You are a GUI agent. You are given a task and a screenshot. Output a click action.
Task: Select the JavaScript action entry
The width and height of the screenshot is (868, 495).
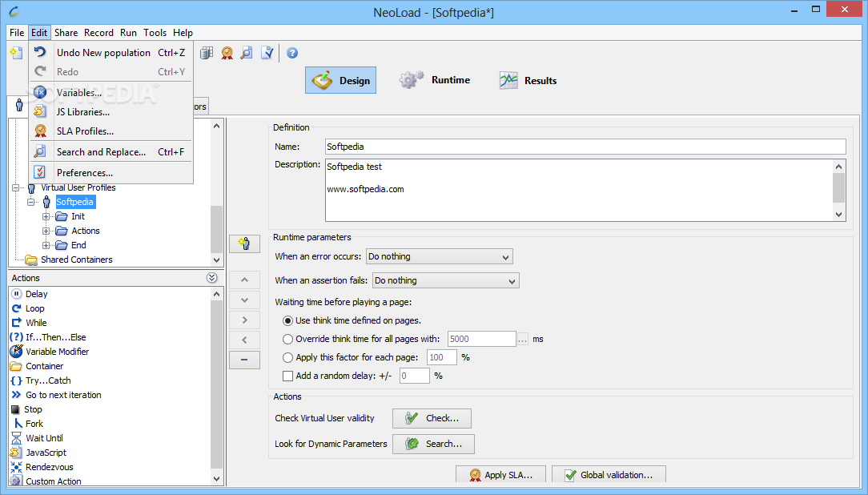[x=46, y=453]
